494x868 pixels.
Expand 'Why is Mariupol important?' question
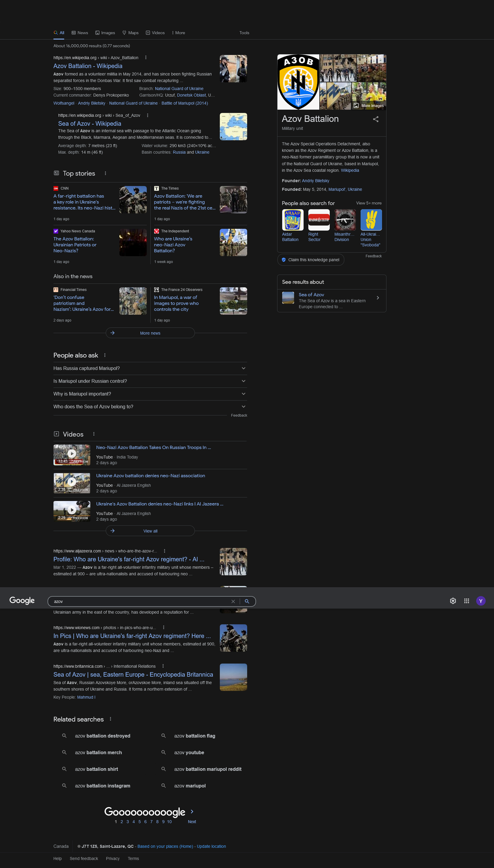[x=150, y=394]
